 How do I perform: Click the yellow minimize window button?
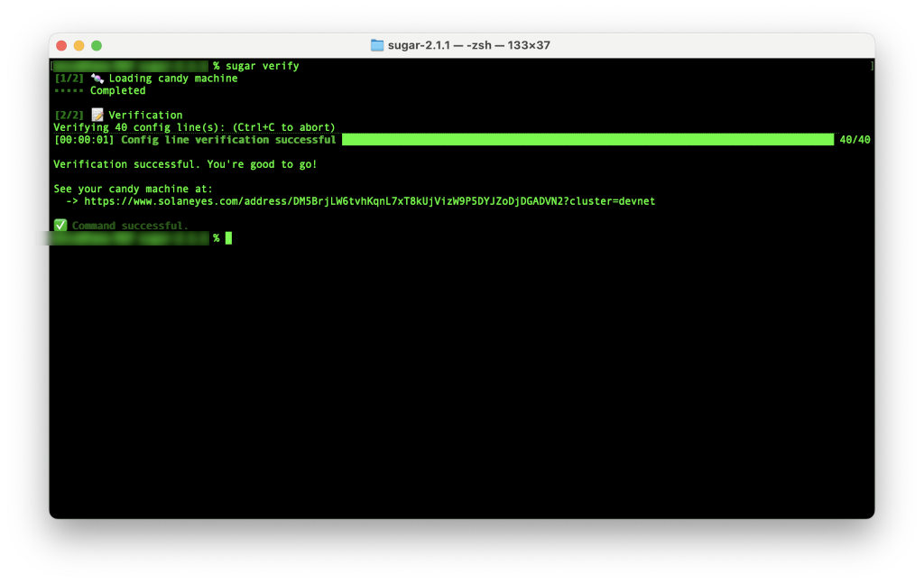[x=79, y=45]
